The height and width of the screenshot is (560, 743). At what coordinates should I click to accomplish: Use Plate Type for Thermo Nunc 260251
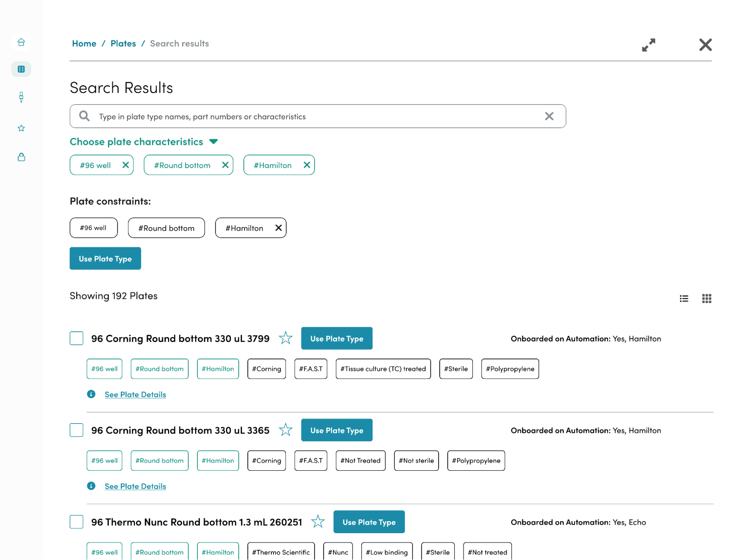coord(369,522)
